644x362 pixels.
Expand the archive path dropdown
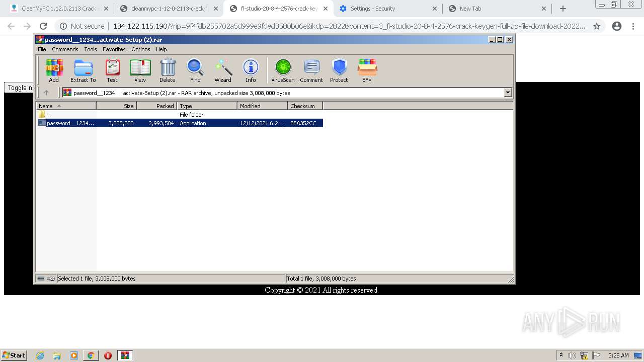508,93
